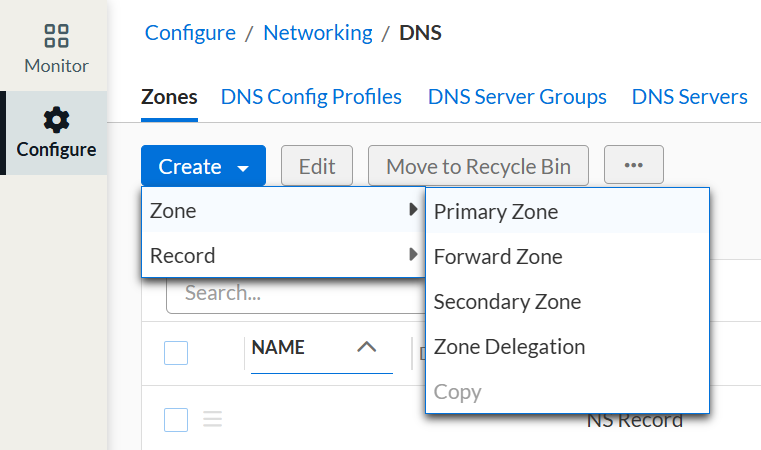The image size is (761, 450).
Task: Open the more actions ellipsis button
Action: [x=633, y=166]
